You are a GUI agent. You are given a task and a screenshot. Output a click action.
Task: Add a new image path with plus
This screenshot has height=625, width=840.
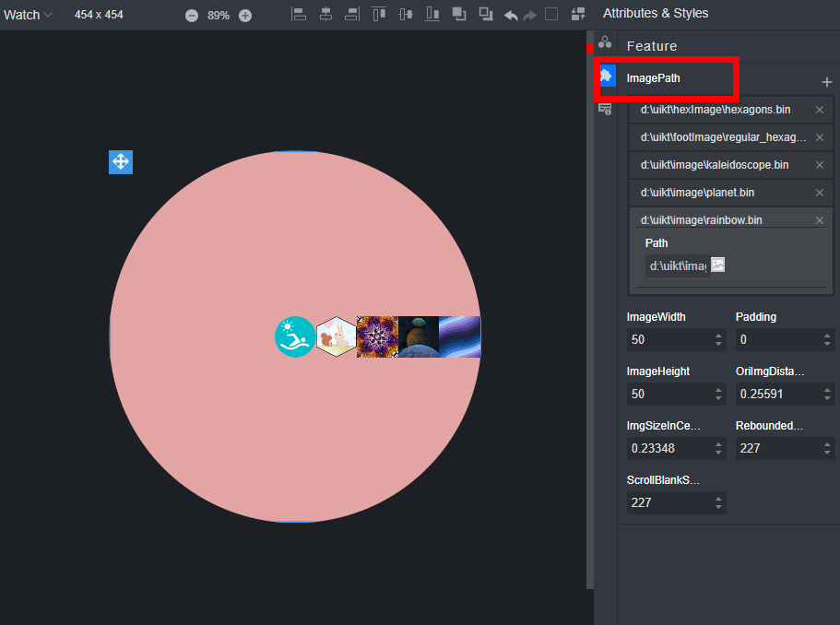[826, 82]
